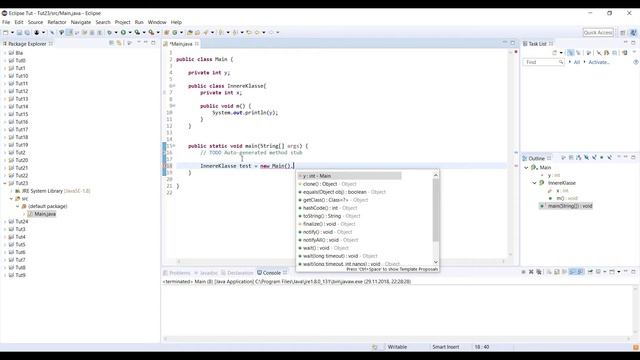Click the Run with coverage toolbar icon

click(137, 32)
